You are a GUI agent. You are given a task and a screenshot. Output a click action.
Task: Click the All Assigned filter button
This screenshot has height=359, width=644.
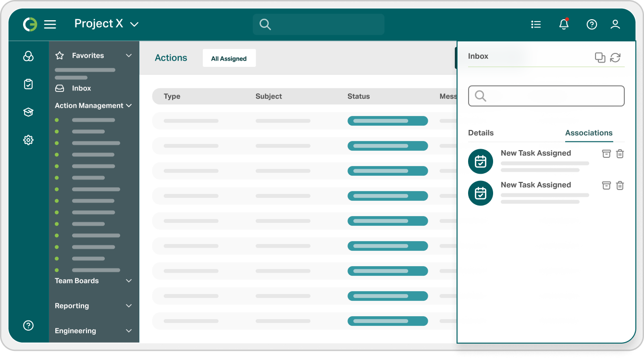229,58
